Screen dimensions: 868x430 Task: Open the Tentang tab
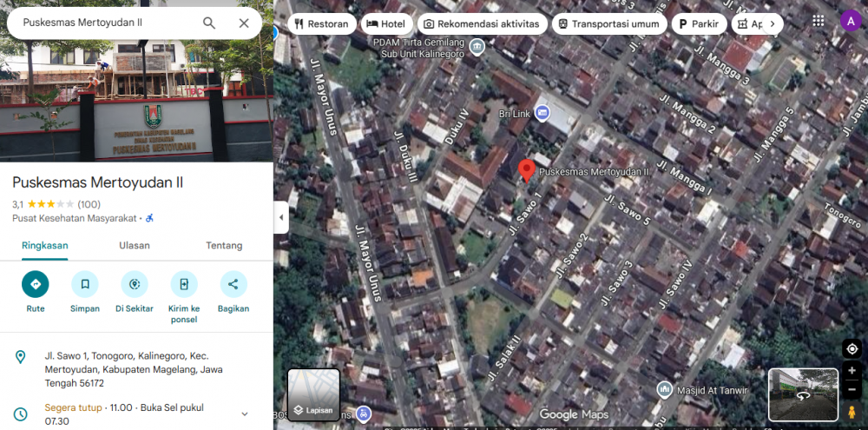tap(224, 246)
